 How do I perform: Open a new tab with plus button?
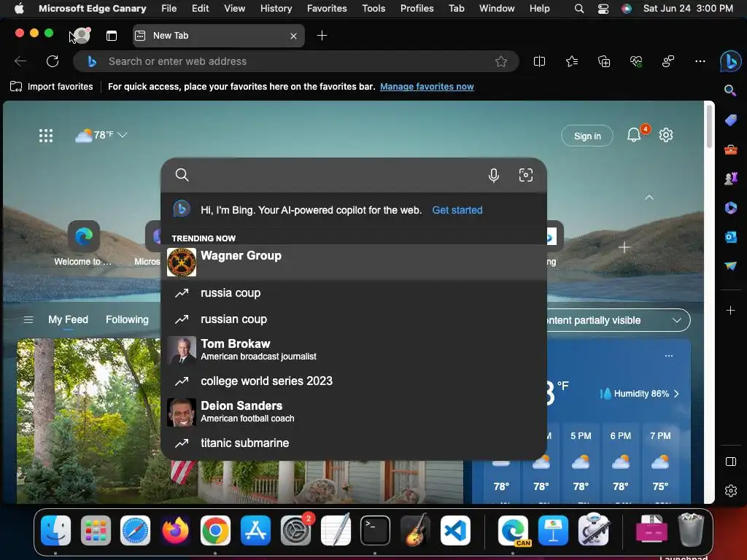[x=322, y=36]
